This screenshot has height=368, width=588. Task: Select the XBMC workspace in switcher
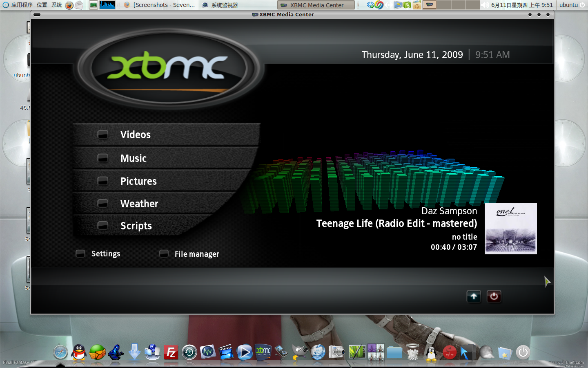[x=430, y=5]
